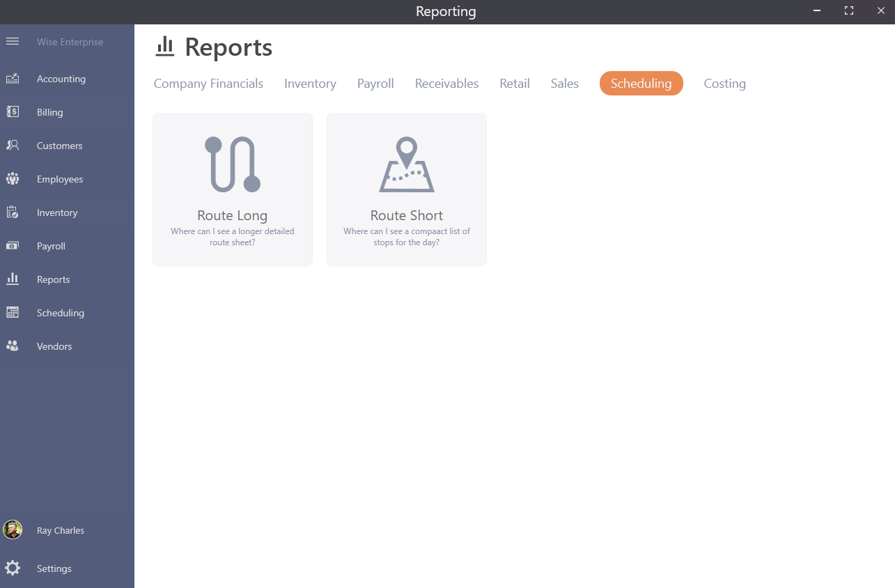Click Ray Charles profile avatar
The height and width of the screenshot is (588, 895).
click(x=13, y=530)
